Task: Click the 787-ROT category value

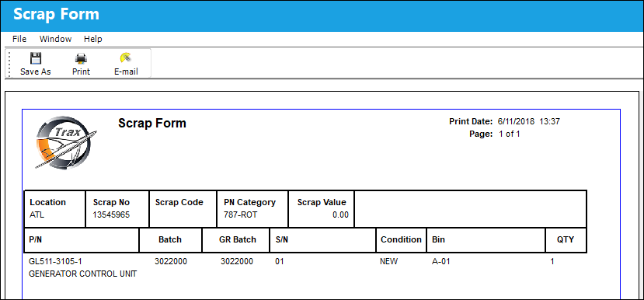Action: tap(240, 215)
